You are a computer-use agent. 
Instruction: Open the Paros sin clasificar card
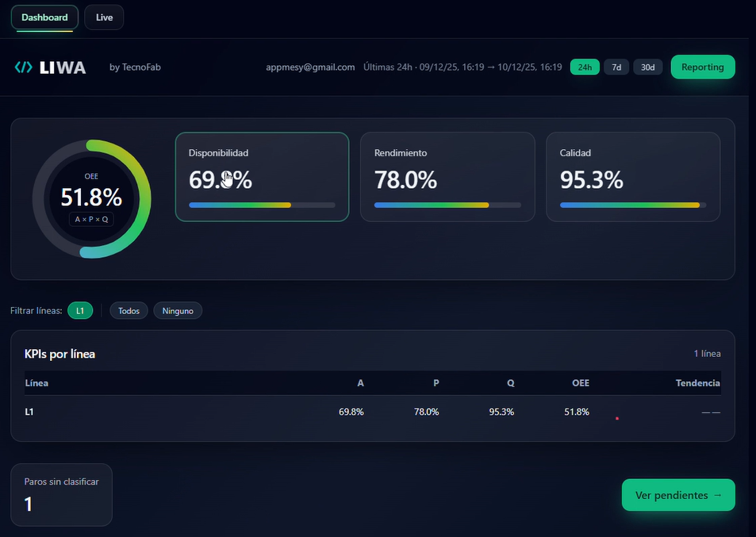point(61,495)
